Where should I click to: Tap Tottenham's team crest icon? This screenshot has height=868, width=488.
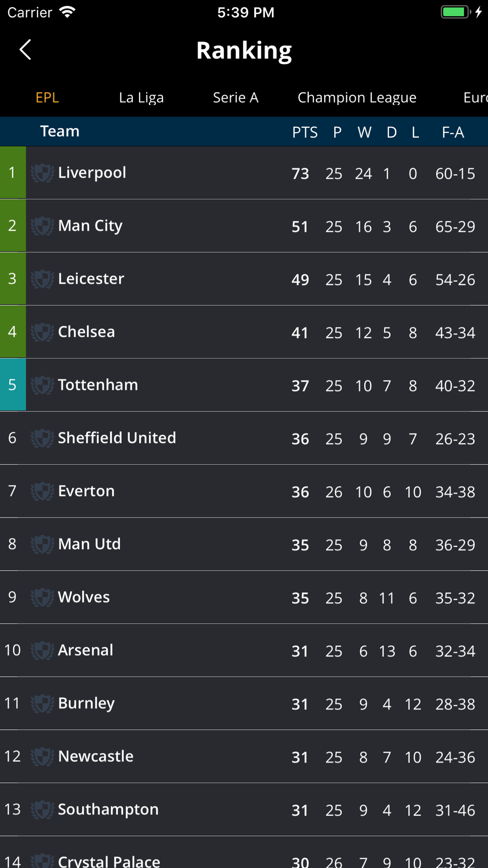pos(42,385)
